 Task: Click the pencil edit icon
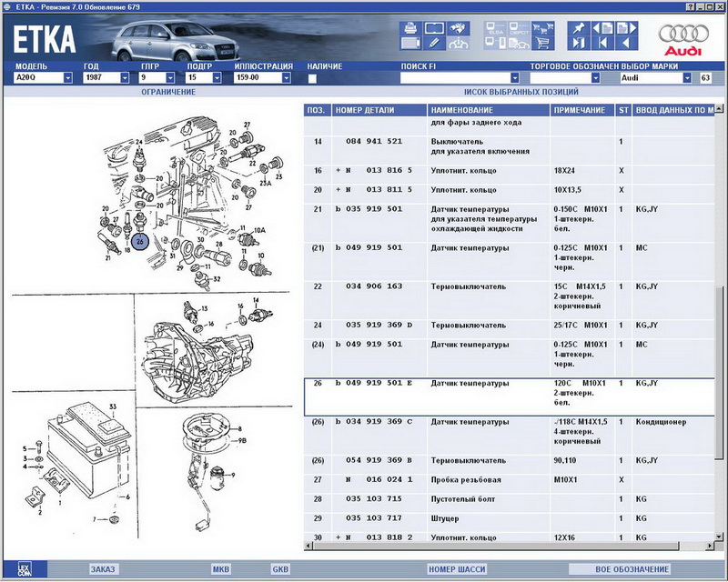tap(434, 43)
